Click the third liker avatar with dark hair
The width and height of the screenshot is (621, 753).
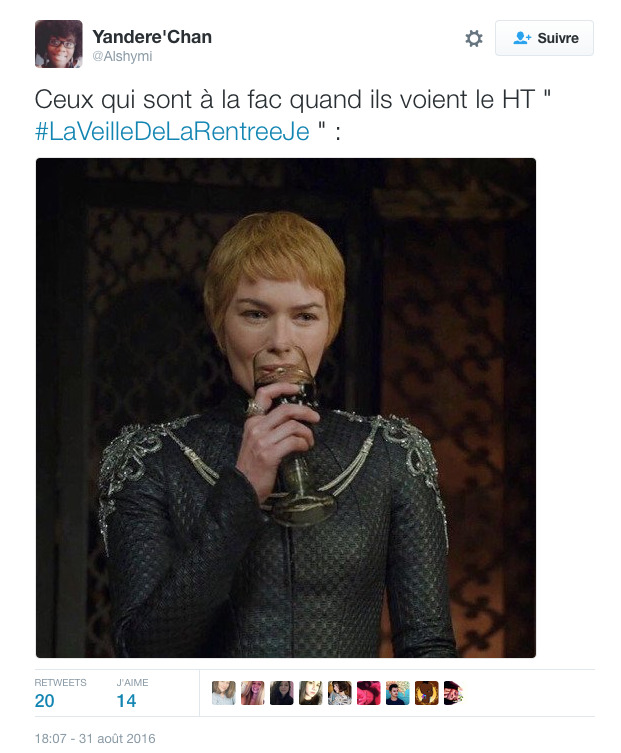[x=282, y=693]
